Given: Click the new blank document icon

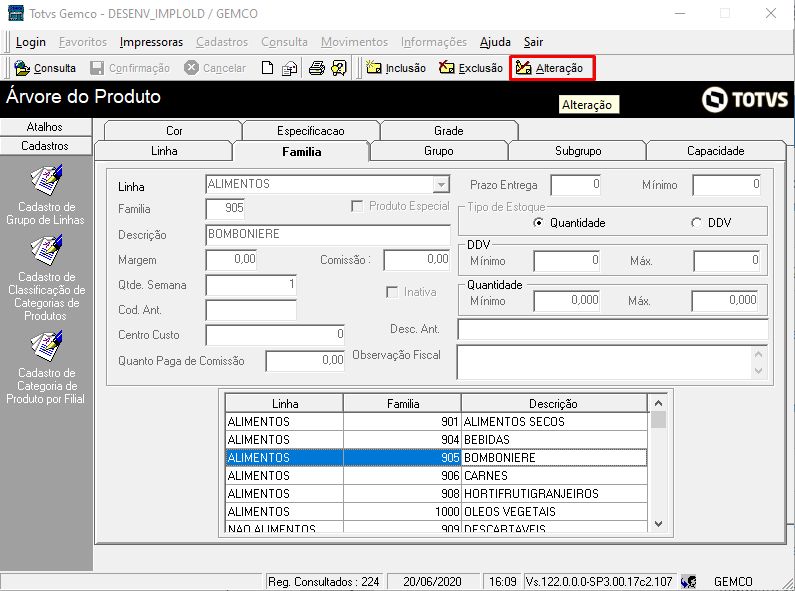Looking at the screenshot, I should pos(267,68).
